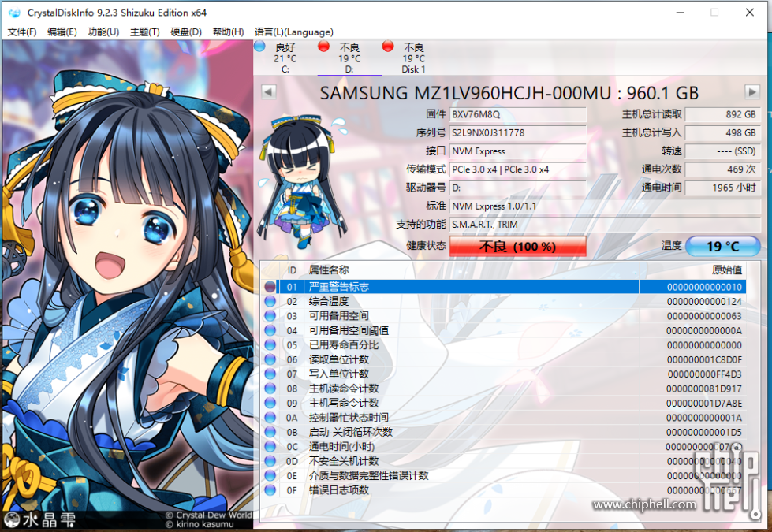Select the 写入单位计数 attribute row

(x=503, y=374)
